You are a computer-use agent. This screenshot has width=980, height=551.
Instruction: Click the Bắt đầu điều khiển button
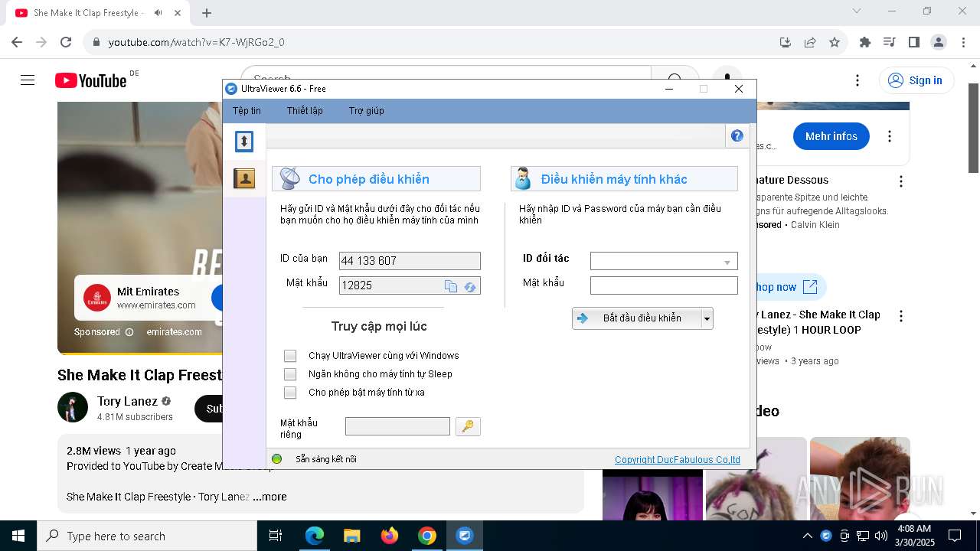pyautogui.click(x=637, y=318)
